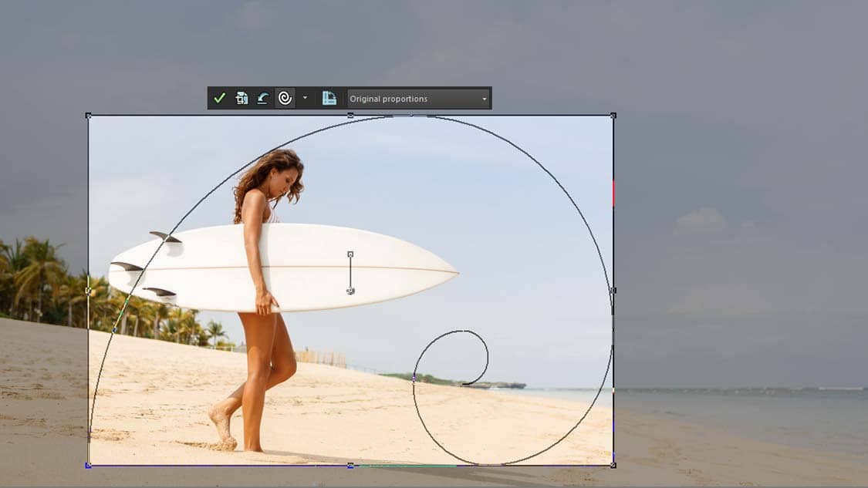Image resolution: width=868 pixels, height=488 pixels.
Task: Select the left edge midpoint crop handle
Action: pyautogui.click(x=86, y=289)
